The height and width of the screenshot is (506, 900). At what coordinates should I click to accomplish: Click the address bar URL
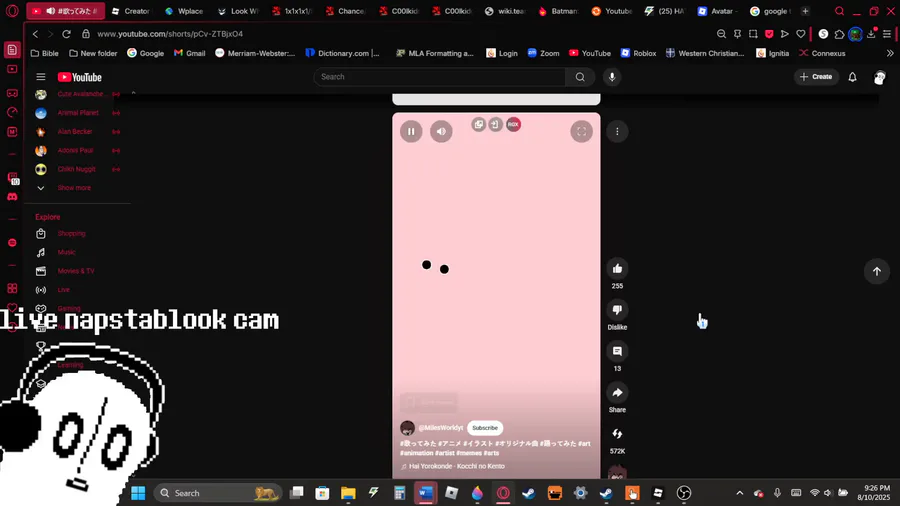pos(170,34)
